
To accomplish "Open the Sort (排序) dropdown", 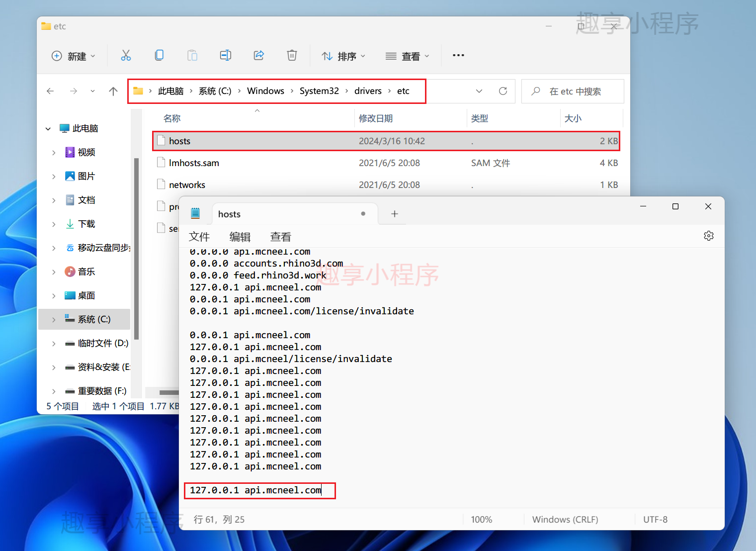I will pos(343,56).
